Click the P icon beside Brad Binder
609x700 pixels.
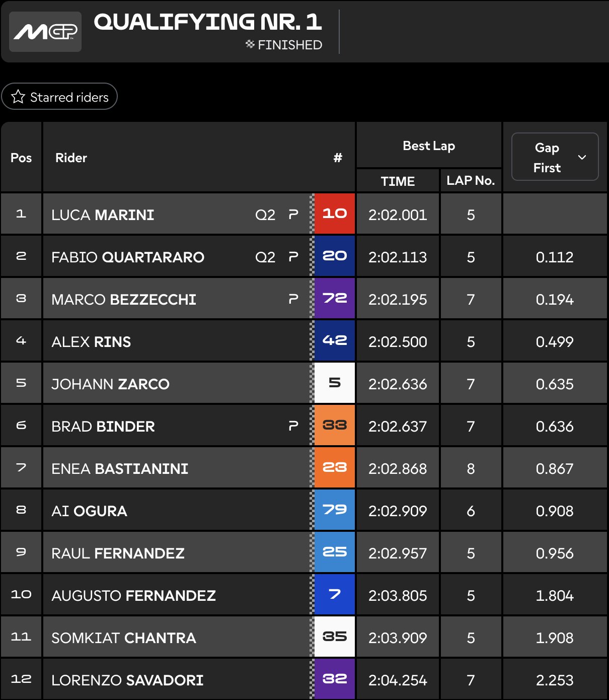(x=293, y=426)
